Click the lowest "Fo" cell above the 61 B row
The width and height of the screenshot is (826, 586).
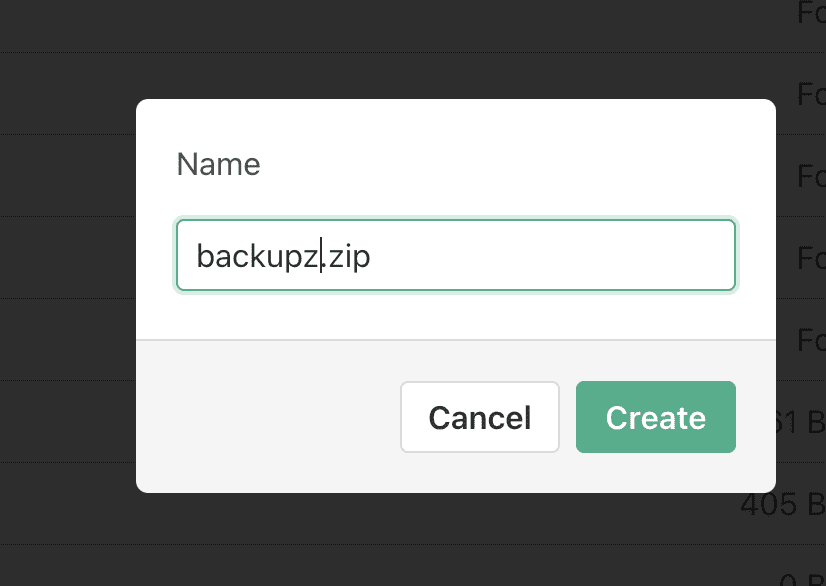coord(811,341)
